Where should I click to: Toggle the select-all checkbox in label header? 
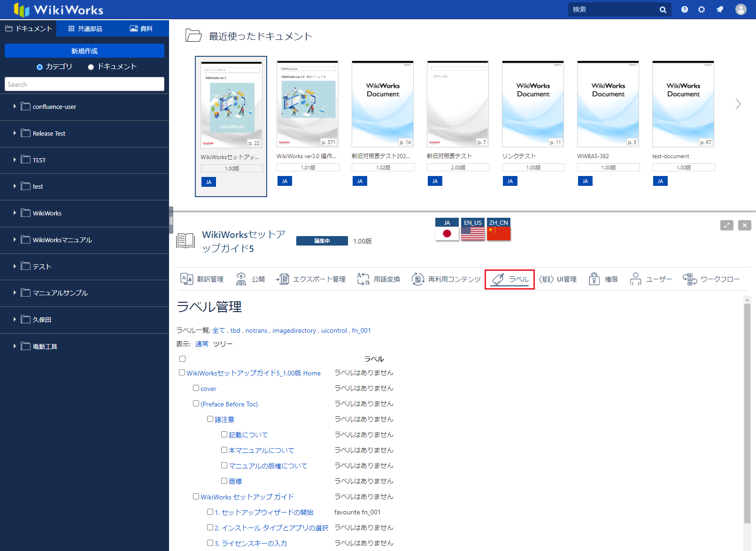[183, 359]
